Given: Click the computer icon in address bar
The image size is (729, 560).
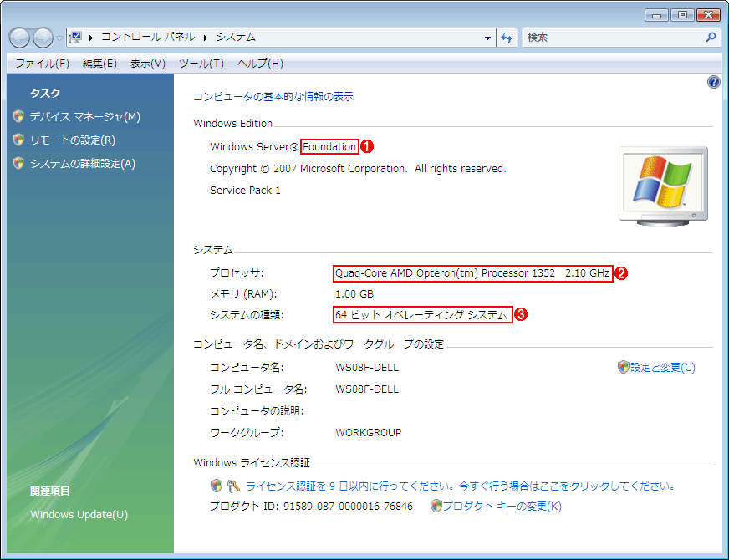Looking at the screenshot, I should tap(75, 37).
